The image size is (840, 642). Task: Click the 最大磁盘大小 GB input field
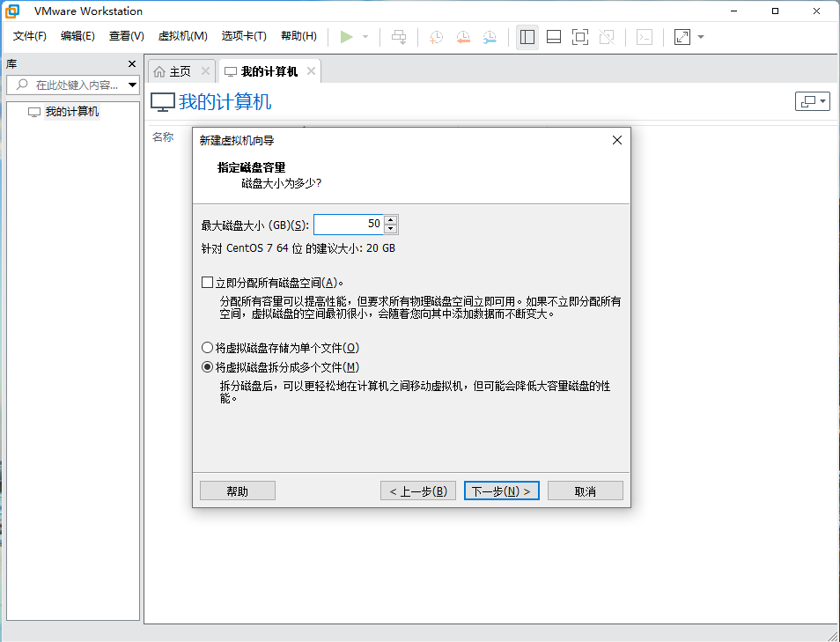[x=348, y=224]
